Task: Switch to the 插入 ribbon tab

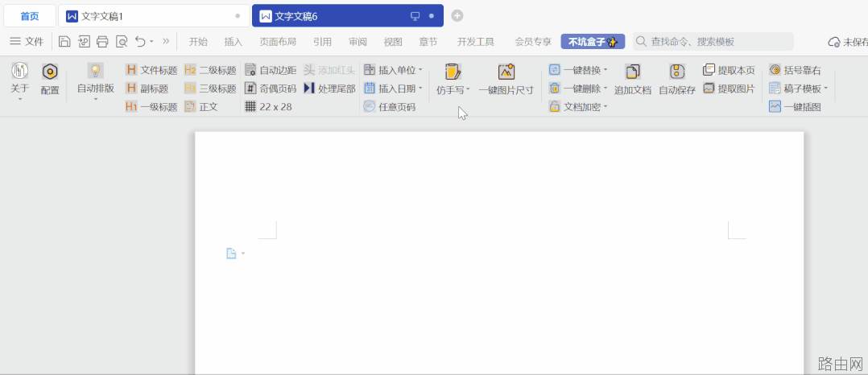Action: coord(233,42)
